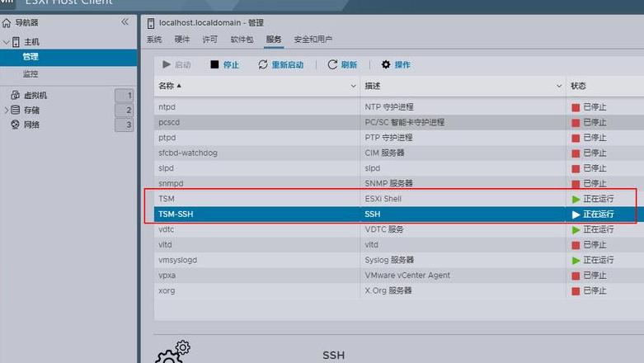Select the xorg service row

(x=399, y=290)
